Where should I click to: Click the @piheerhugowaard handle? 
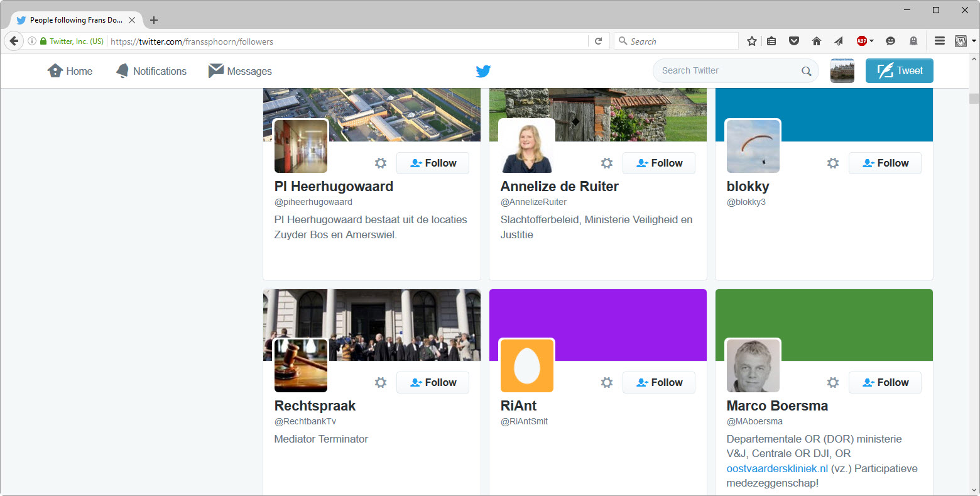click(313, 202)
